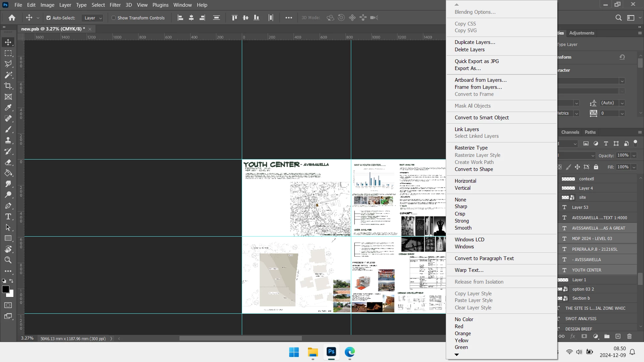
Task: Click the delete layer trash icon
Action: (629, 336)
